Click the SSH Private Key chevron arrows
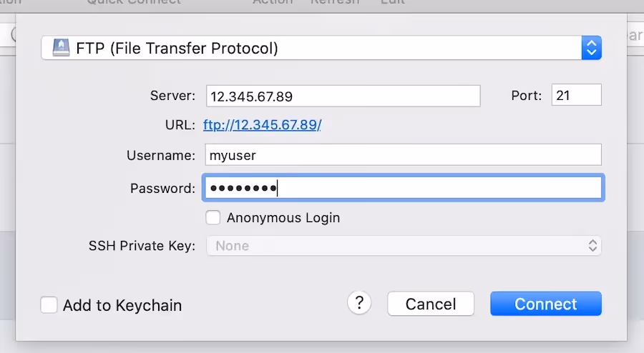 pos(592,246)
